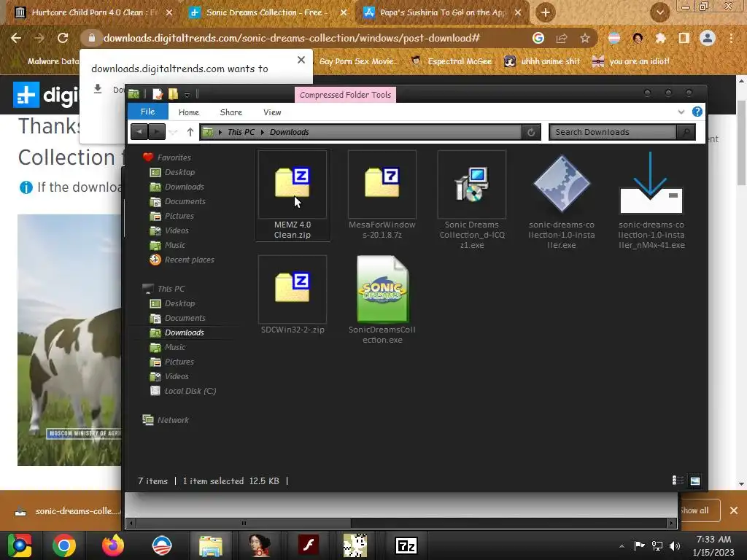Click Properties icon in quick access toolbar
The width and height of the screenshot is (747, 560).
click(x=158, y=94)
